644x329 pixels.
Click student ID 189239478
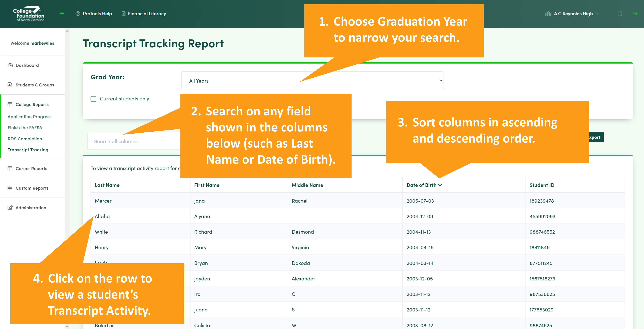click(542, 201)
